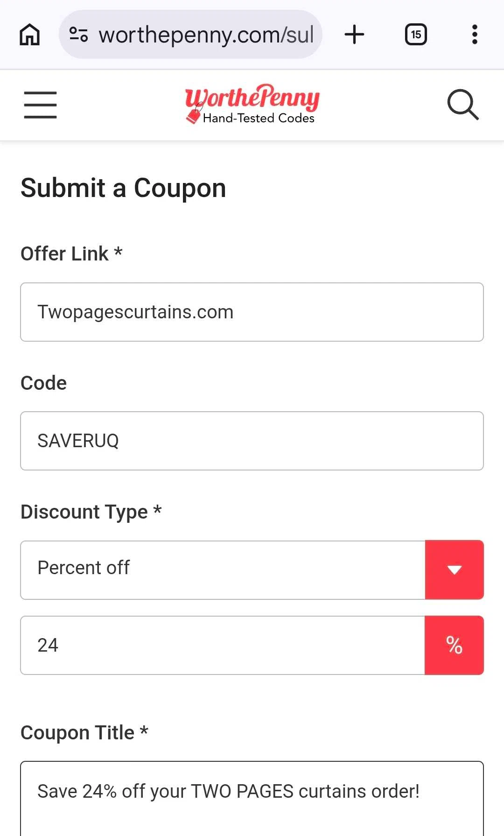Open the site search magnifier
The image size is (504, 836).
pyautogui.click(x=462, y=105)
